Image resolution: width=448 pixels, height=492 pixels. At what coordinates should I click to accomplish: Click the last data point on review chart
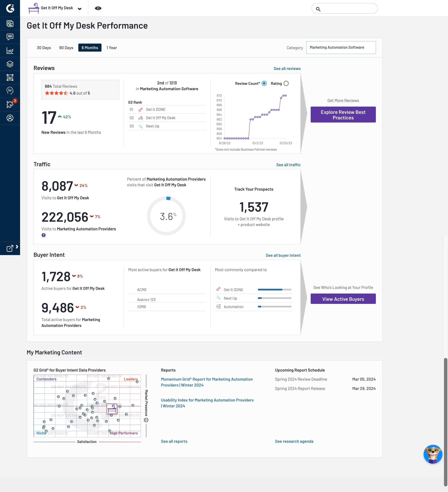(x=286, y=96)
